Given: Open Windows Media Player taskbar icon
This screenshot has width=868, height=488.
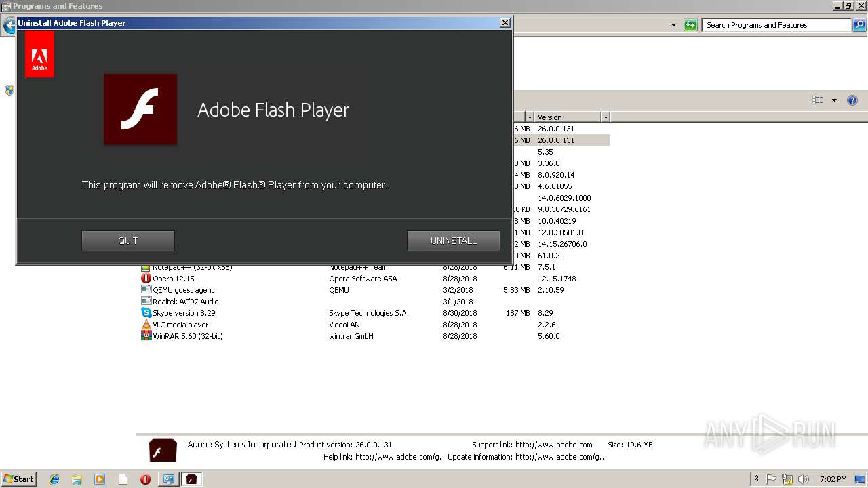Looking at the screenshot, I should coord(100,479).
